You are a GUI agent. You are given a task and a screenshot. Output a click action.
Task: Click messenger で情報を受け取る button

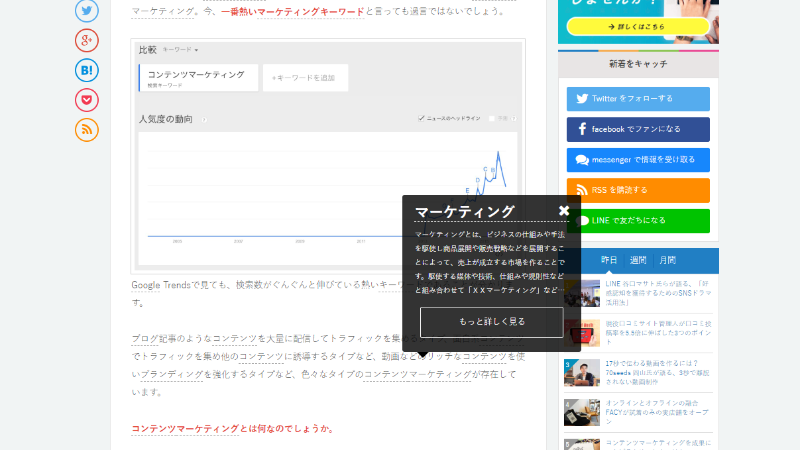click(x=638, y=160)
